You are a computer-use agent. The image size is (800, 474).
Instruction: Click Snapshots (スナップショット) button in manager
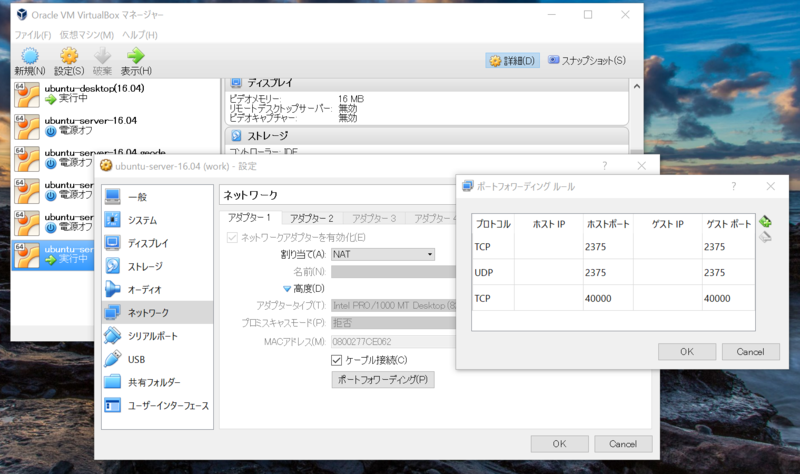587,60
